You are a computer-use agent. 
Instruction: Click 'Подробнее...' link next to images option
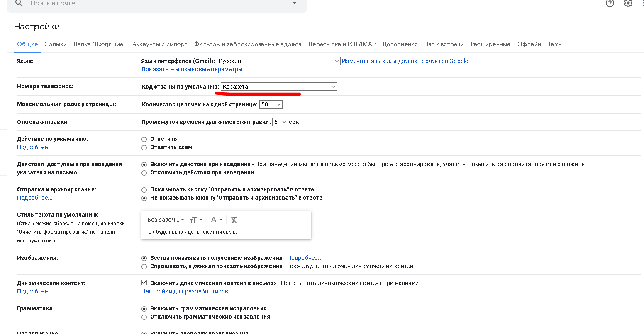pyautogui.click(x=305, y=258)
